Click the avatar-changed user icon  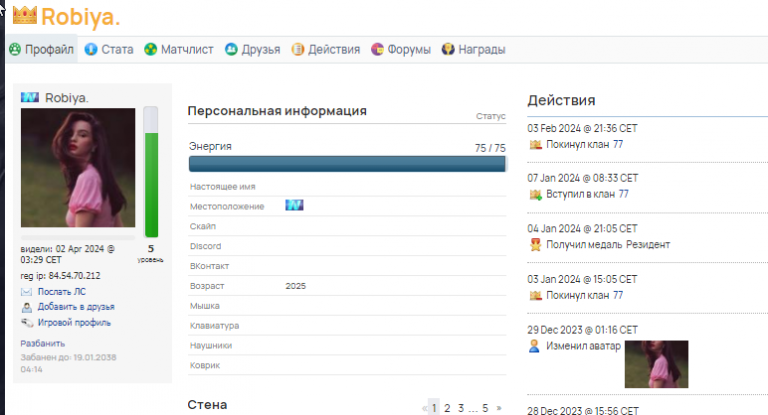pos(534,346)
